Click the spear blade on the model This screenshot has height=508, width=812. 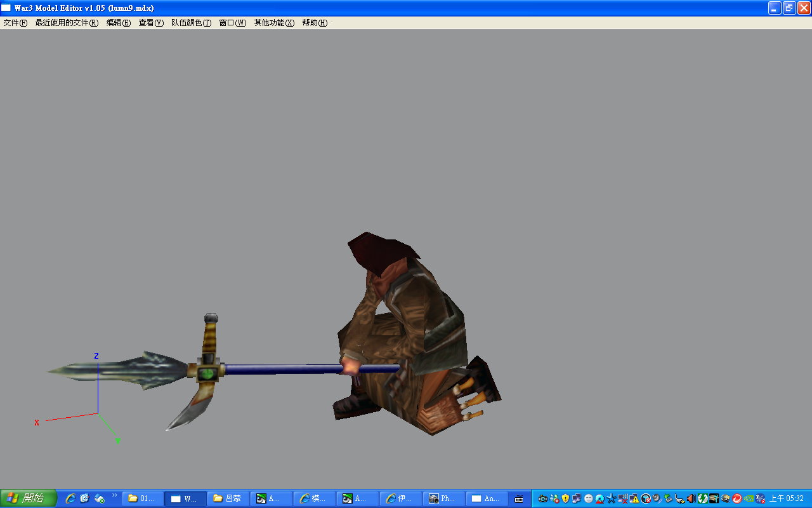(117, 370)
